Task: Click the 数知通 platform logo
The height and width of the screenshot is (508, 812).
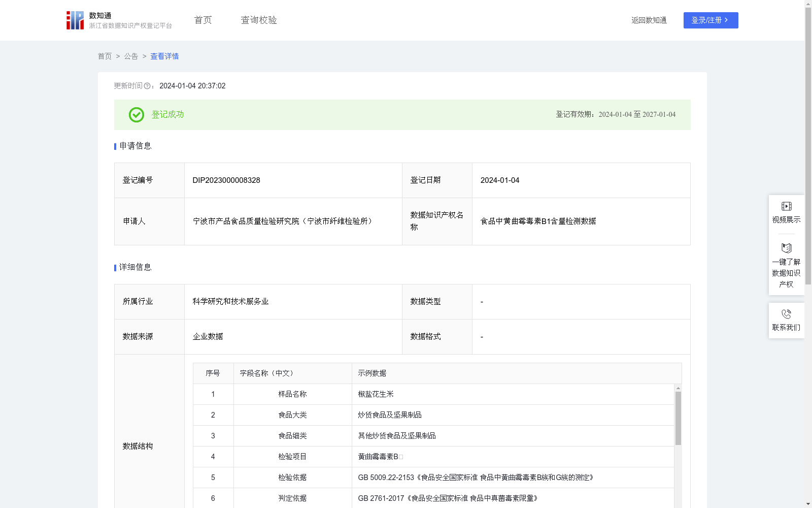Action: pos(119,20)
